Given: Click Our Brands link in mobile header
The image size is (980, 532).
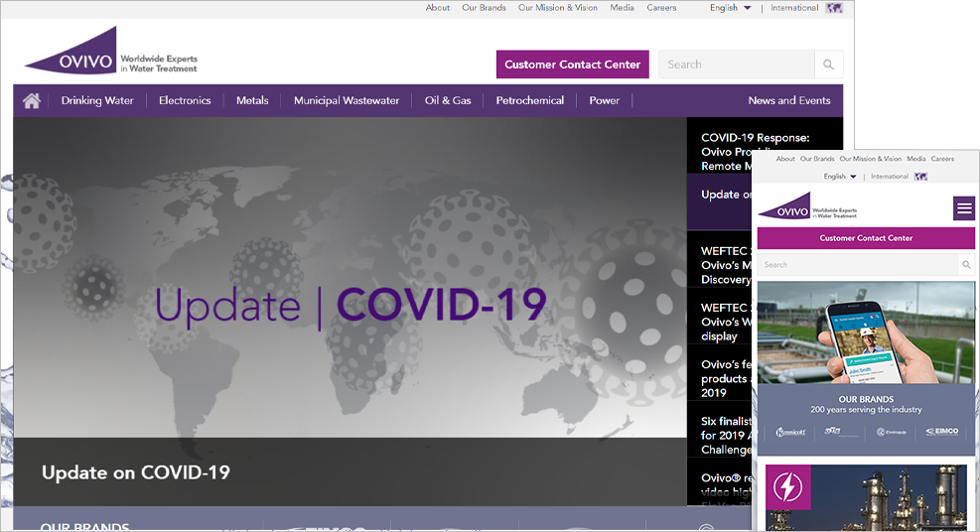Looking at the screenshot, I should (x=817, y=159).
